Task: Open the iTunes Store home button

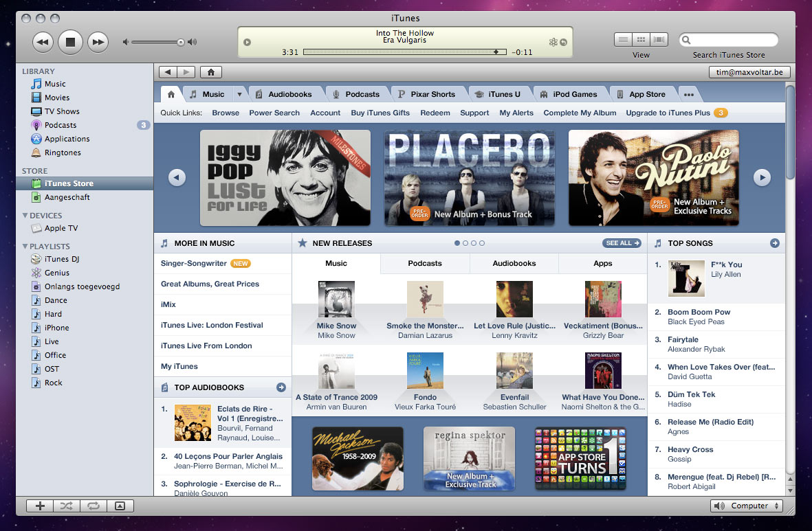Action: 211,72
